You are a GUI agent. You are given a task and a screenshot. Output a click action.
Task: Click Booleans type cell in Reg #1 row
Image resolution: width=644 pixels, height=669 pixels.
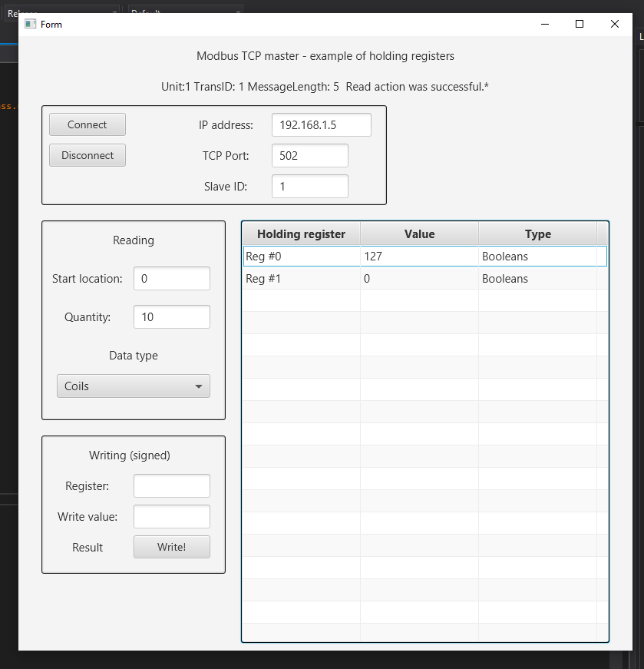pyautogui.click(x=538, y=279)
